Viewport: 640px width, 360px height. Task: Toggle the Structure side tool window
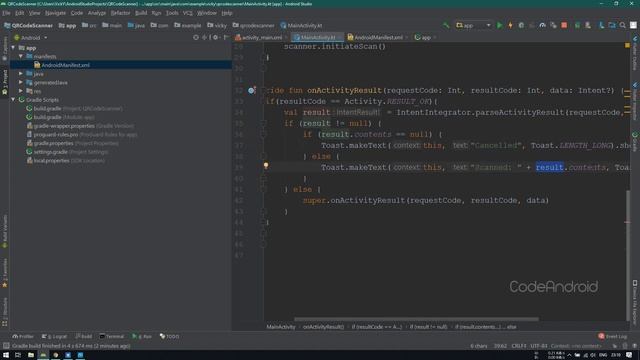click(4, 312)
